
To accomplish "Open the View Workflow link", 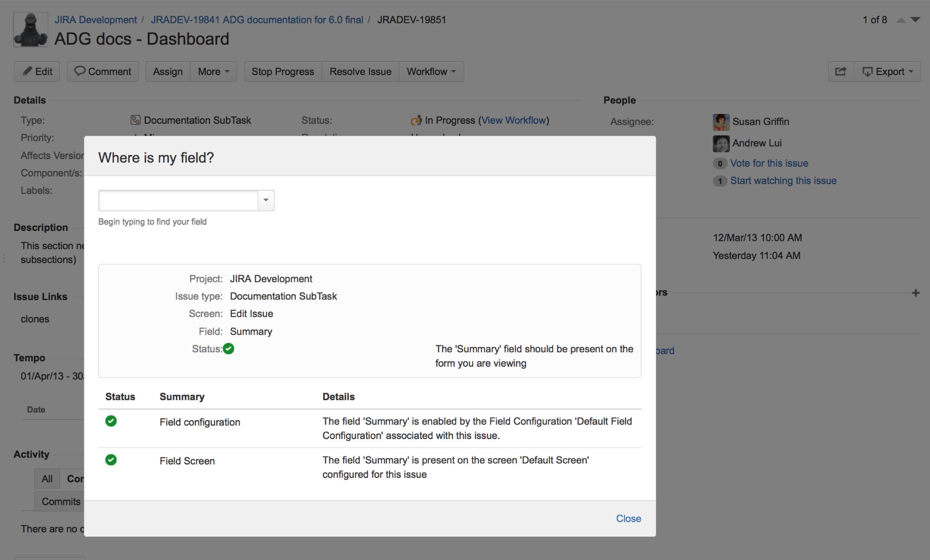I will click(514, 120).
